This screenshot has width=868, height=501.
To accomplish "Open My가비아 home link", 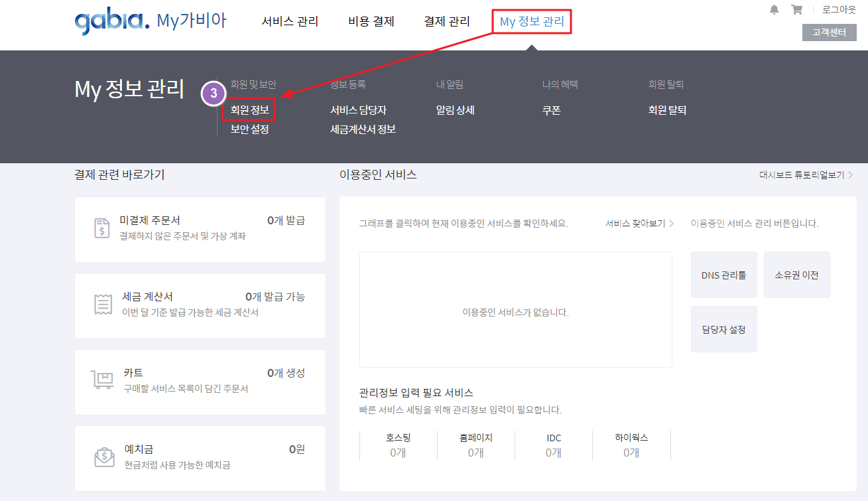I will [192, 21].
